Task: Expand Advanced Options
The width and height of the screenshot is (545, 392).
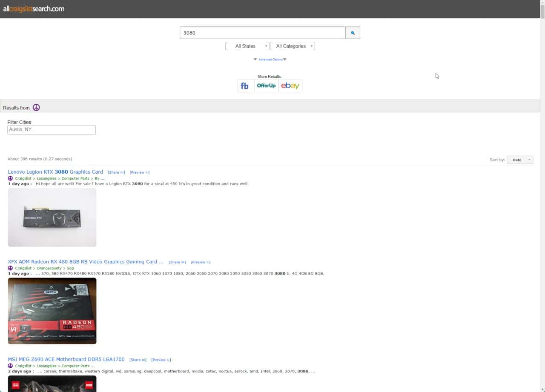Action: (x=270, y=60)
